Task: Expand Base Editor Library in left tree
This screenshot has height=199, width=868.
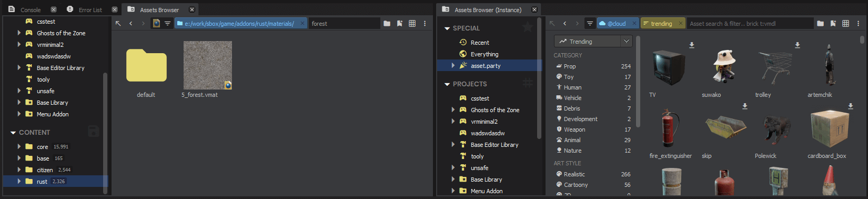Action: [19, 67]
